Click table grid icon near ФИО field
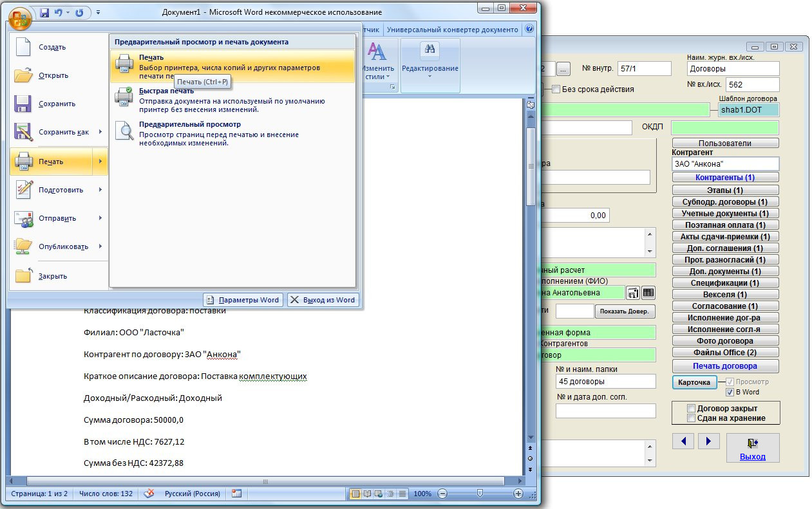This screenshot has width=812, height=509. [x=648, y=293]
